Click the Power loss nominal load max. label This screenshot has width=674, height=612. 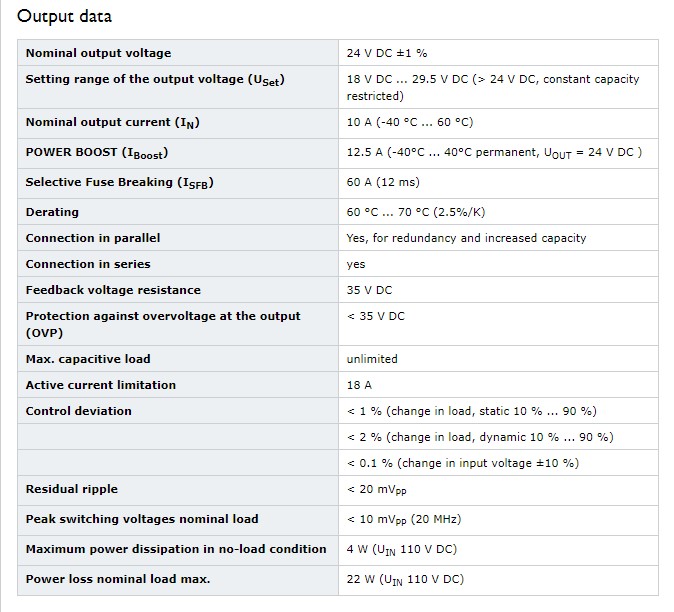118,579
